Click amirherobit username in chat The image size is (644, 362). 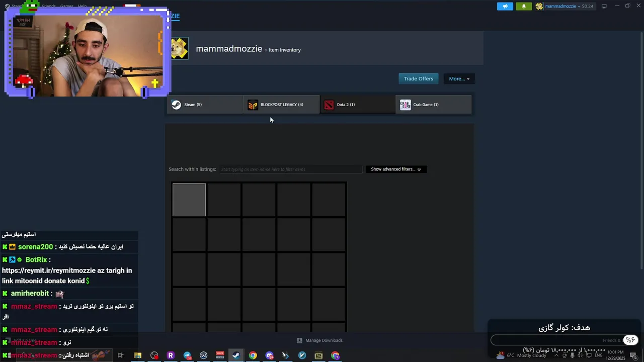click(x=30, y=294)
